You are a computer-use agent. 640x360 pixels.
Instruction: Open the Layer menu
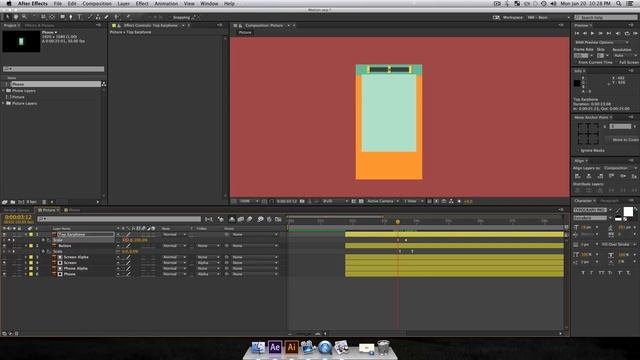tap(123, 3)
